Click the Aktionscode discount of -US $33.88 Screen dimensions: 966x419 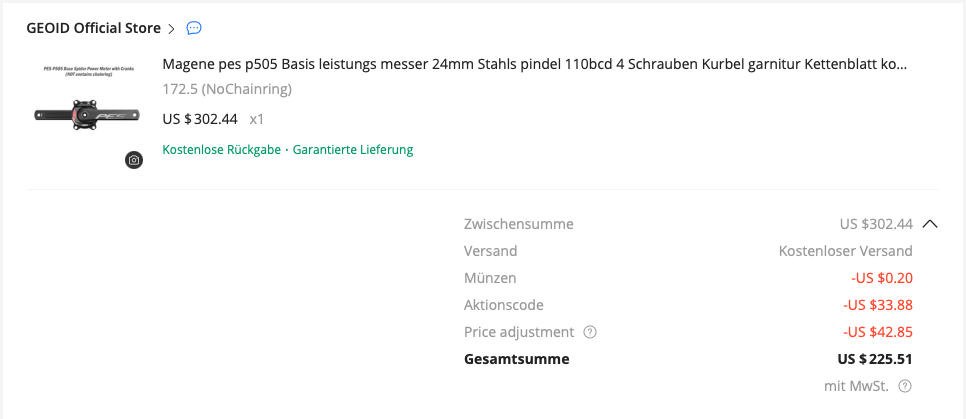(x=877, y=305)
